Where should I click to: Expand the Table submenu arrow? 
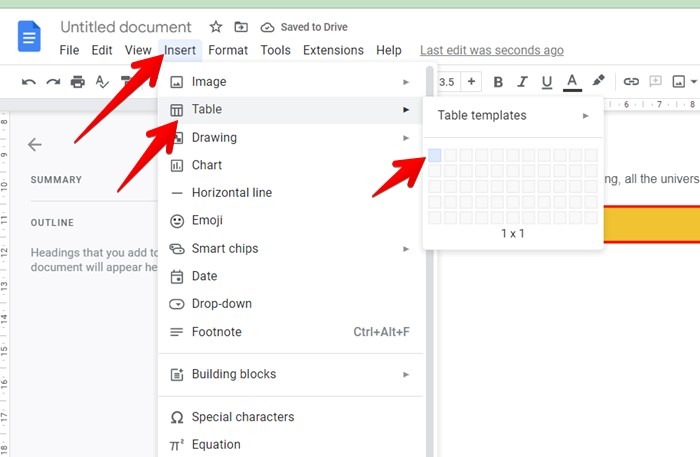pos(406,109)
